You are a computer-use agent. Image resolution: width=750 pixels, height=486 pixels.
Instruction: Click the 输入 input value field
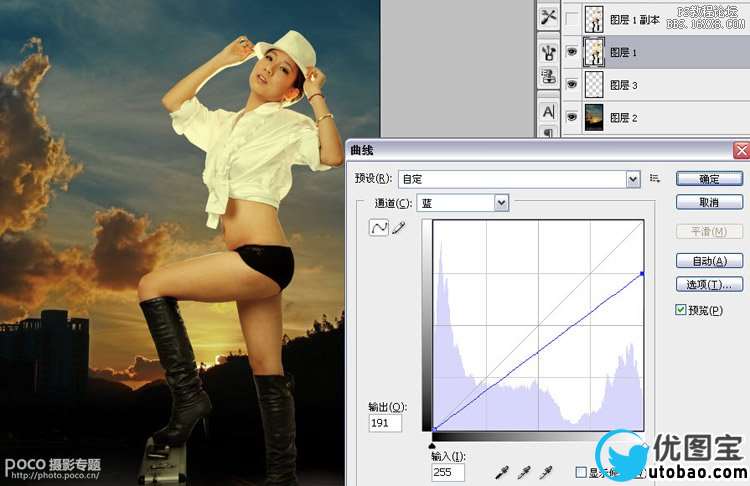point(448,472)
